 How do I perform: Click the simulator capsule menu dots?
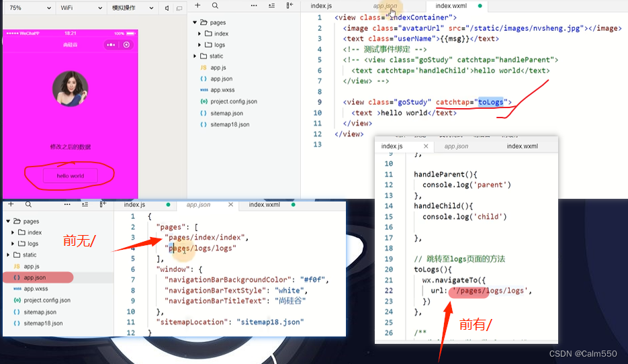[x=111, y=45]
